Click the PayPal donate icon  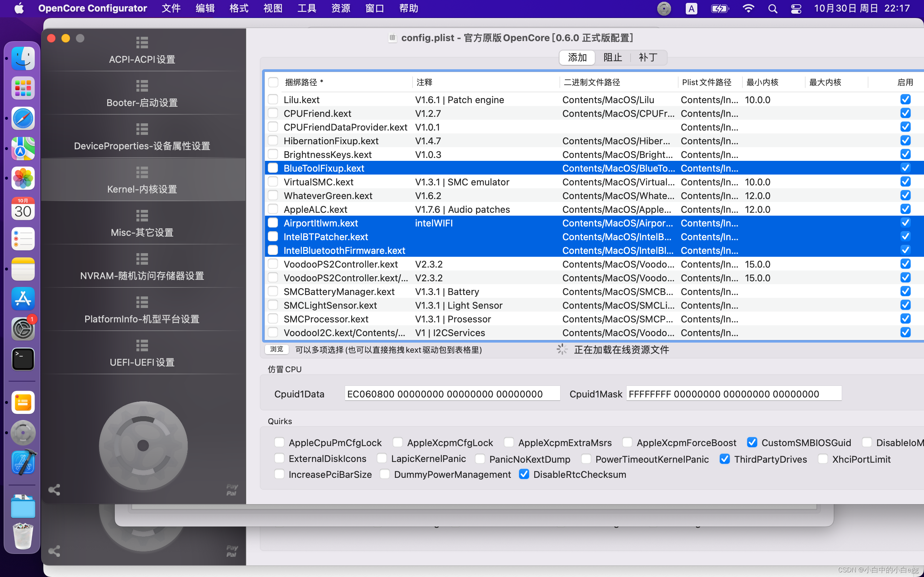pos(232,490)
